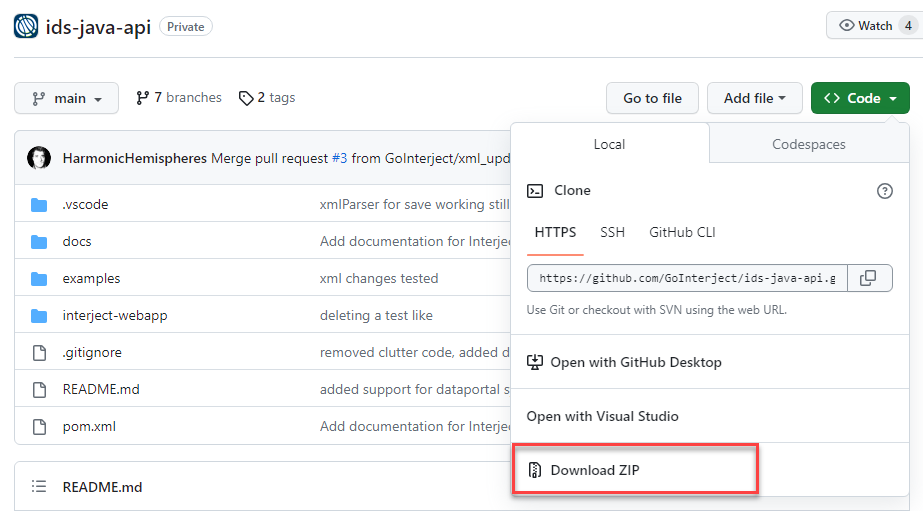The image size is (923, 511).
Task: Click commit message 'xmlParser for save working still'
Action: (414, 204)
